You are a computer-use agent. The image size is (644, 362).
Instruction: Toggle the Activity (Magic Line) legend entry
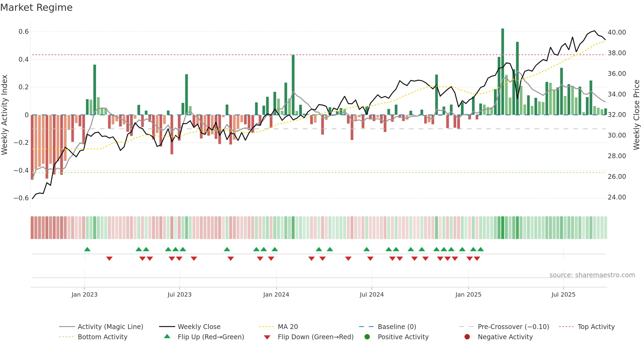coord(101,327)
